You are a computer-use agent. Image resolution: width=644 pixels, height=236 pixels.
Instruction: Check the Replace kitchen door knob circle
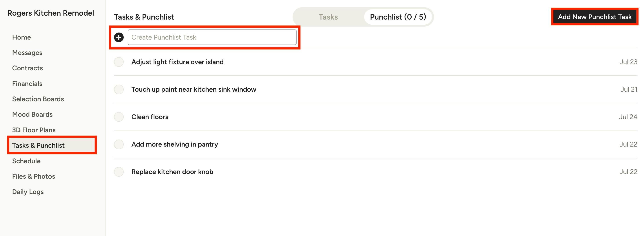point(119,172)
